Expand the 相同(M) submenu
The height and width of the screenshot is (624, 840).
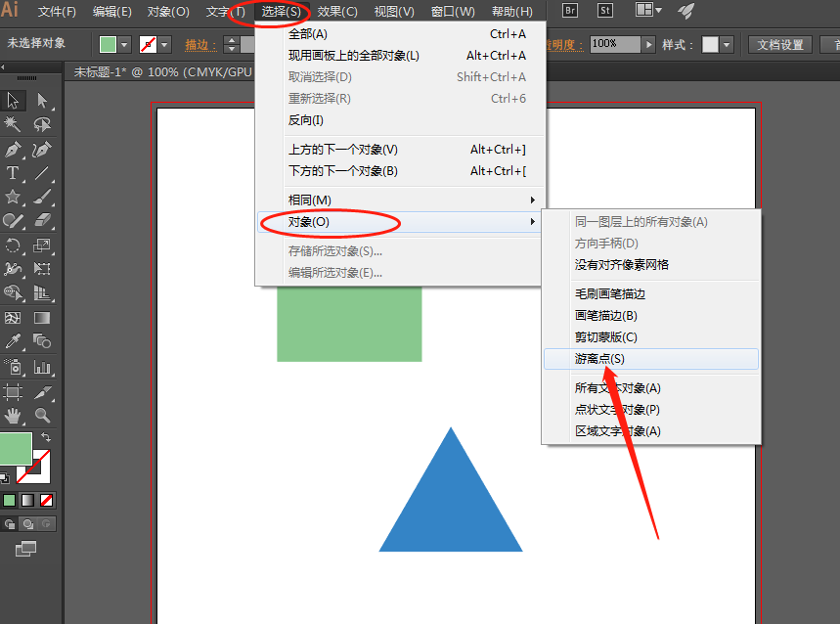400,201
